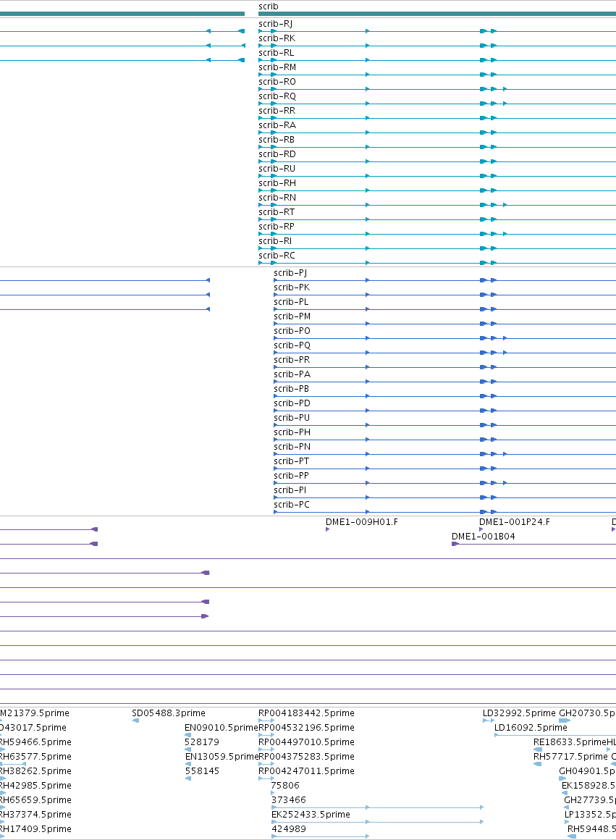Click the RE18633.5prime EST label
Viewport: 616px width, 840px height.
pos(570,742)
